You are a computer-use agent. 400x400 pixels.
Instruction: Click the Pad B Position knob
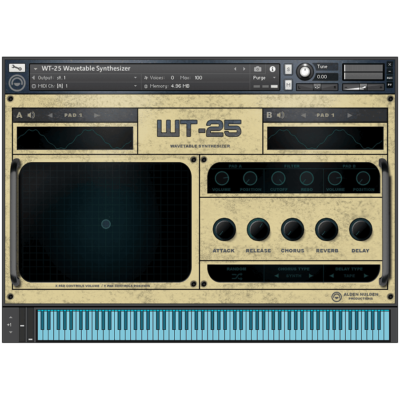click(363, 178)
